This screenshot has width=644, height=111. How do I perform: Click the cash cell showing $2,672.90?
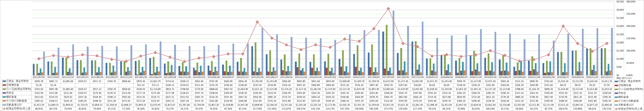[x=388, y=81]
